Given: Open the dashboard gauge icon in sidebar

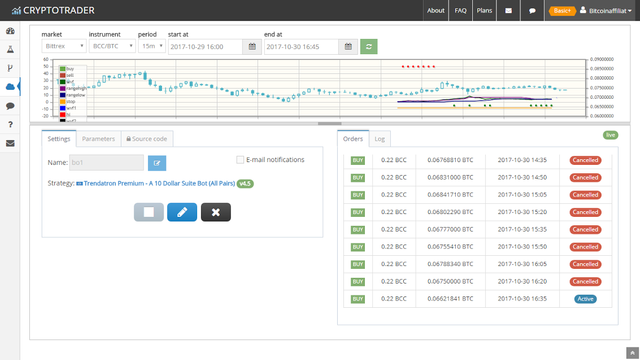Looking at the screenshot, I should [x=10, y=31].
